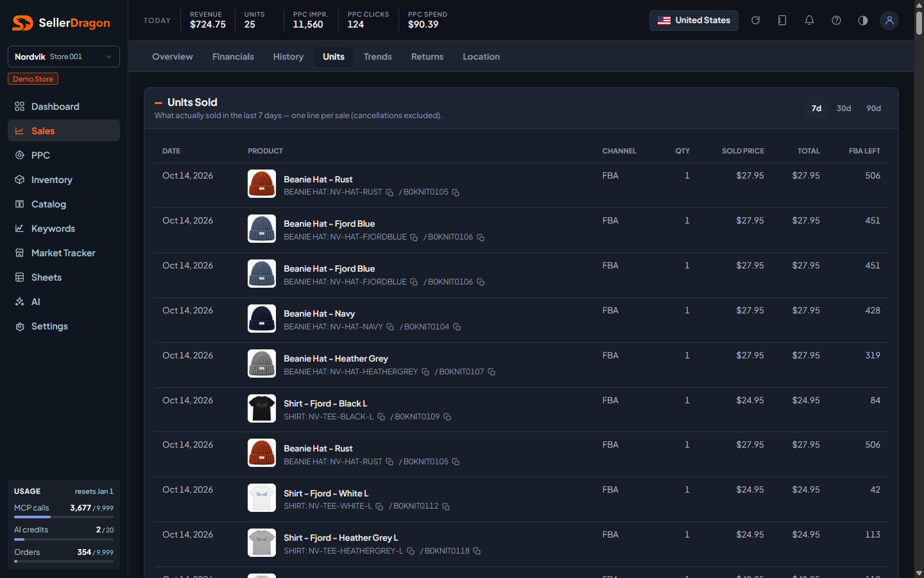Click the MCP calls usage bar
This screenshot has width=924, height=578.
point(64,517)
